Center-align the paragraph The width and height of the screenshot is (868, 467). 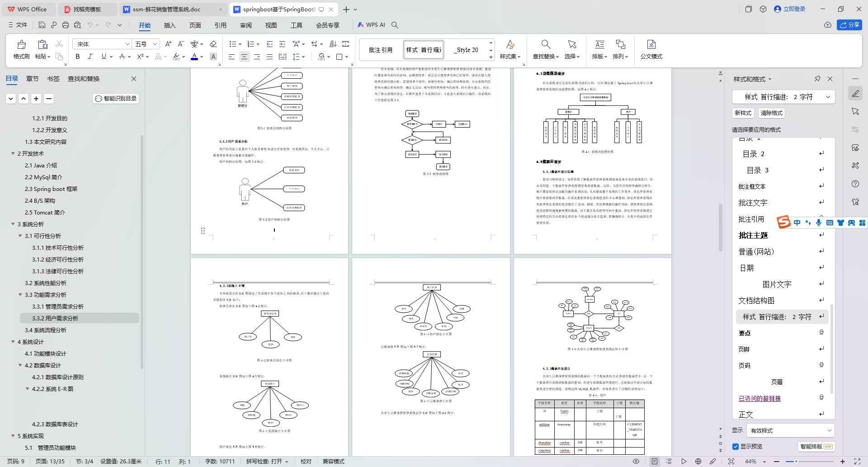244,57
